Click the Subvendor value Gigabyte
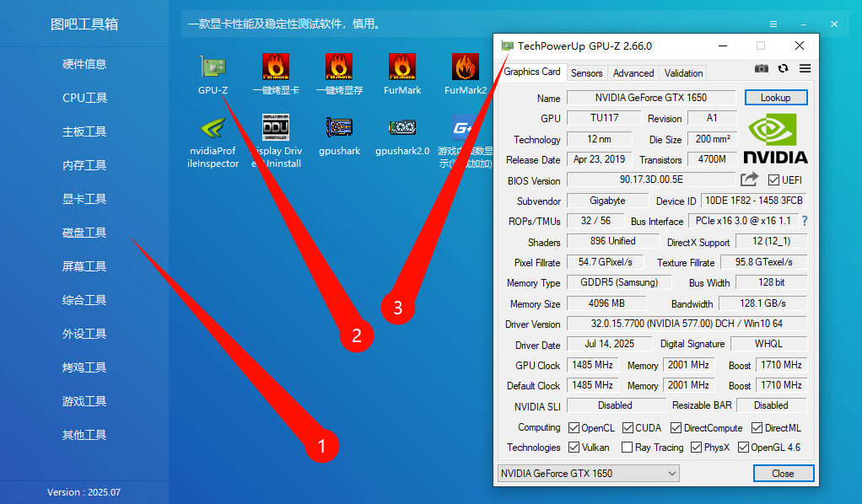Screen dimensions: 862x504 pos(607,201)
